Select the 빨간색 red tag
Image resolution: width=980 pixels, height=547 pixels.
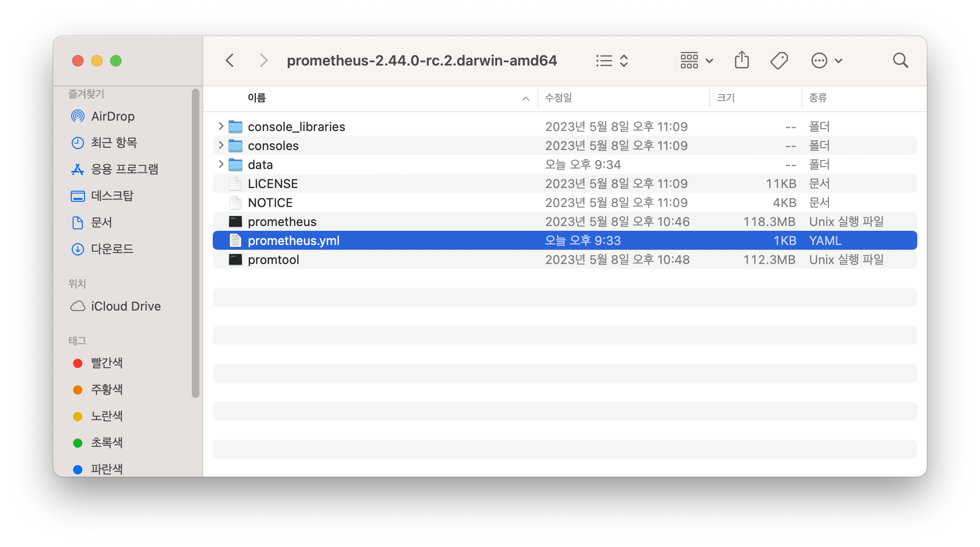click(x=107, y=363)
